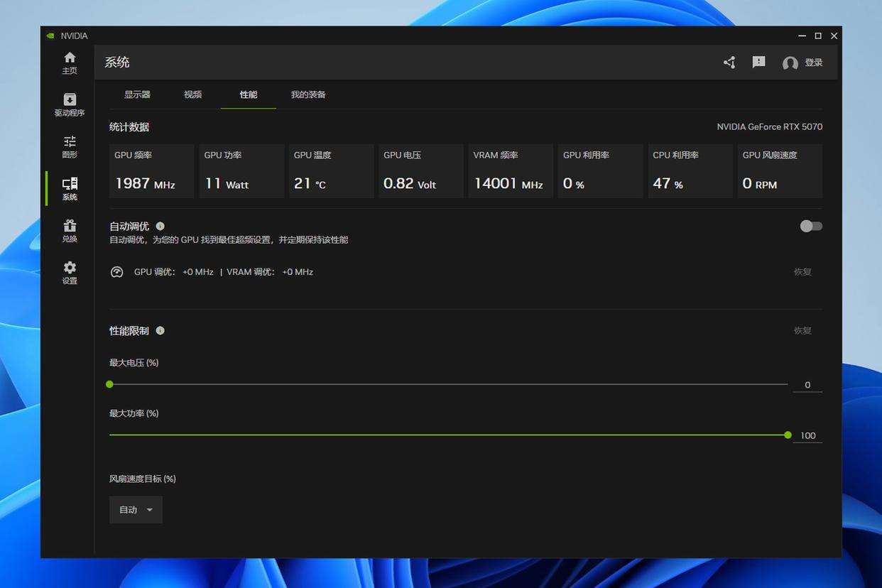Screen dimensions: 882x588
Task: Open the 主页 home sidebar icon
Action: coord(70,62)
